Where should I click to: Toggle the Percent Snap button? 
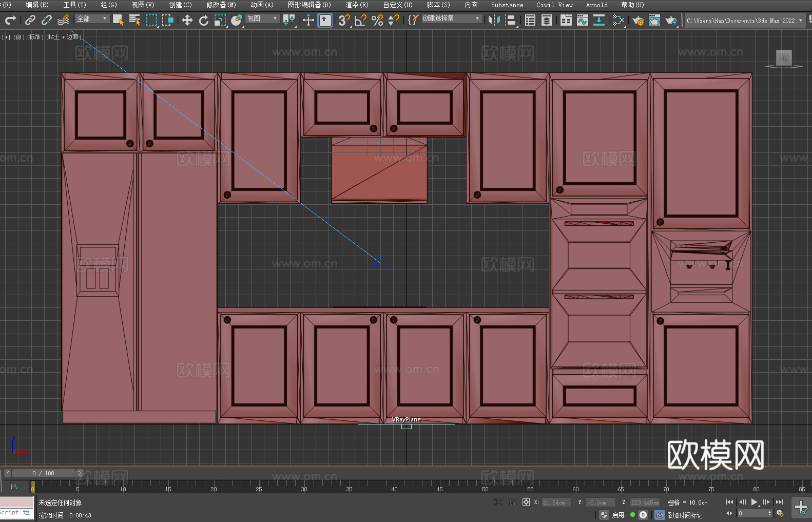tap(377, 20)
